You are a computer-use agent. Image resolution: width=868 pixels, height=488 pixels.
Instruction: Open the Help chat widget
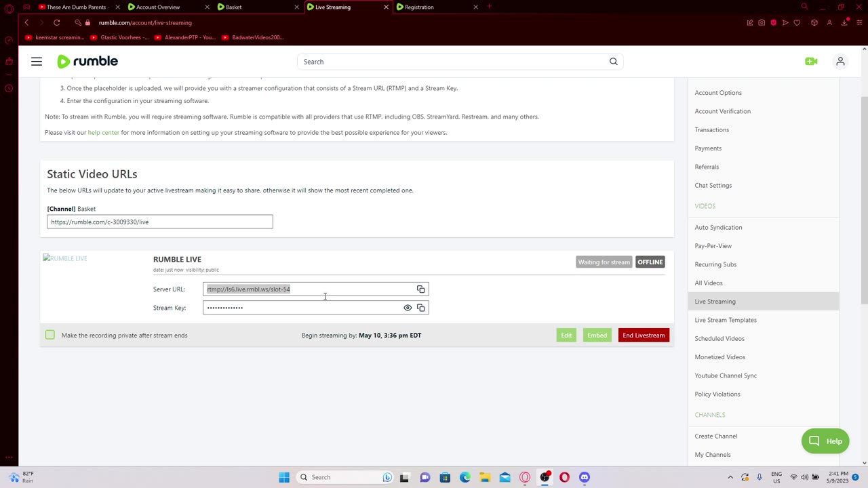point(825,441)
